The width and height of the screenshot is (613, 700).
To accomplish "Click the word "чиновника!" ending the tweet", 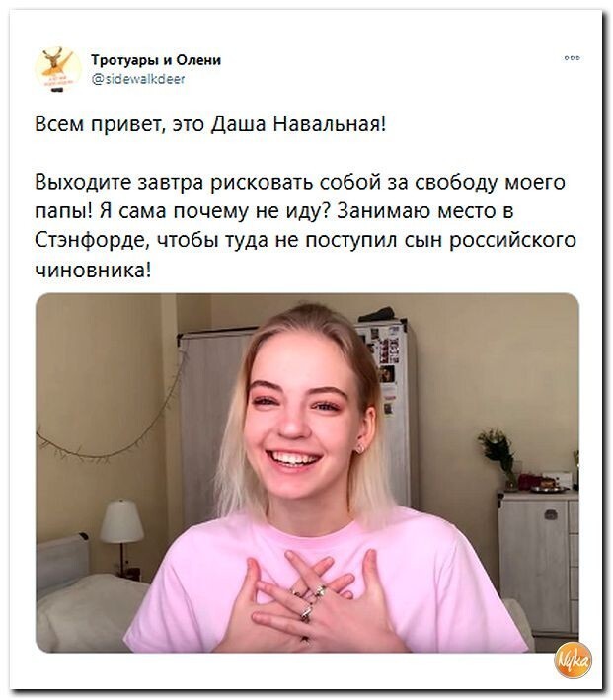I will 93,271.
